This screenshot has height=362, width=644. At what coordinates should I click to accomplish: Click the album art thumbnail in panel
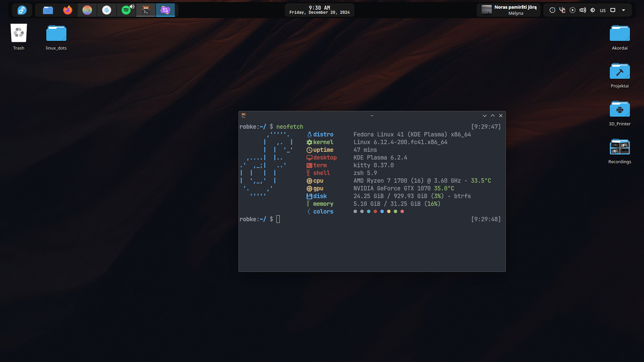(486, 10)
